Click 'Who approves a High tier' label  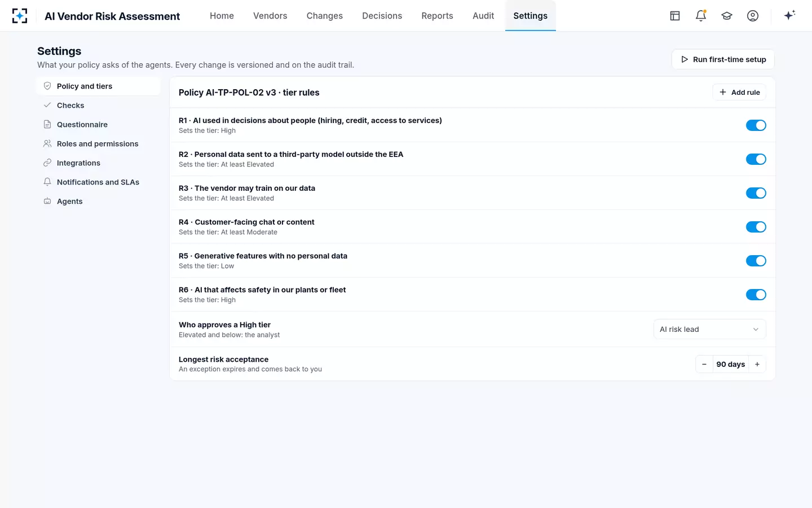point(224,325)
